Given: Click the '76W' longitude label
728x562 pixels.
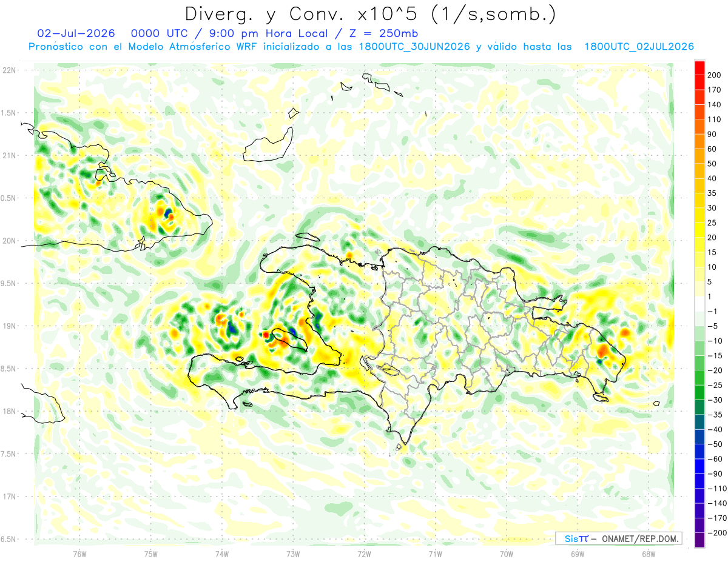Looking at the screenshot, I should coord(79,553).
